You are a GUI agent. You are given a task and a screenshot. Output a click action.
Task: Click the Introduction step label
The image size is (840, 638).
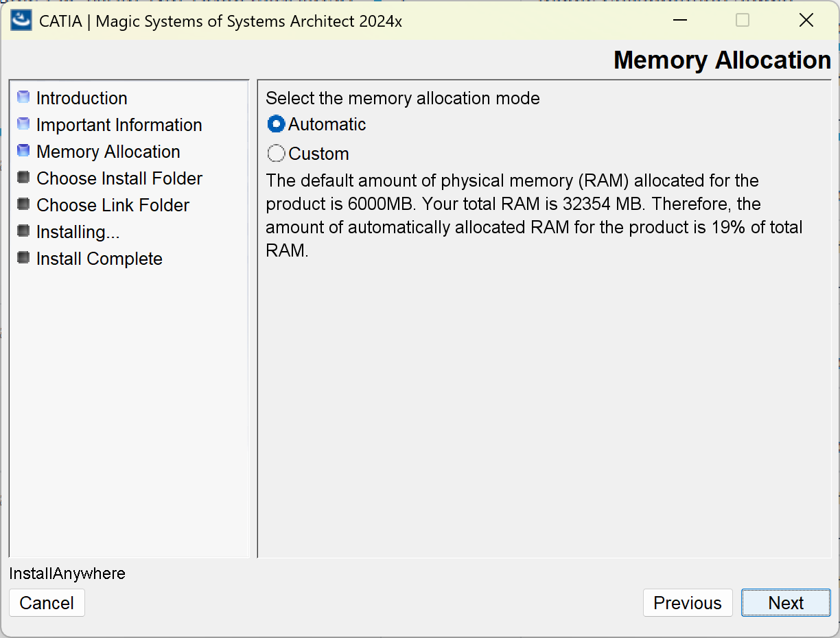coord(82,98)
